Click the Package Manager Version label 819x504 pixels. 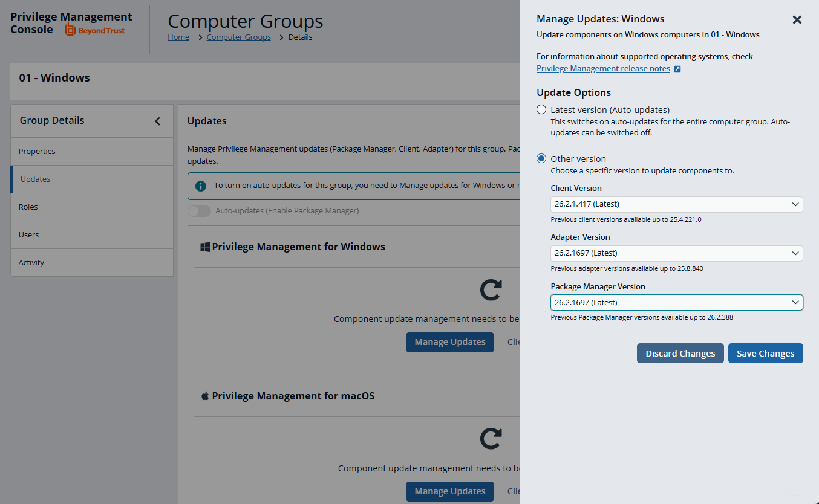(598, 286)
